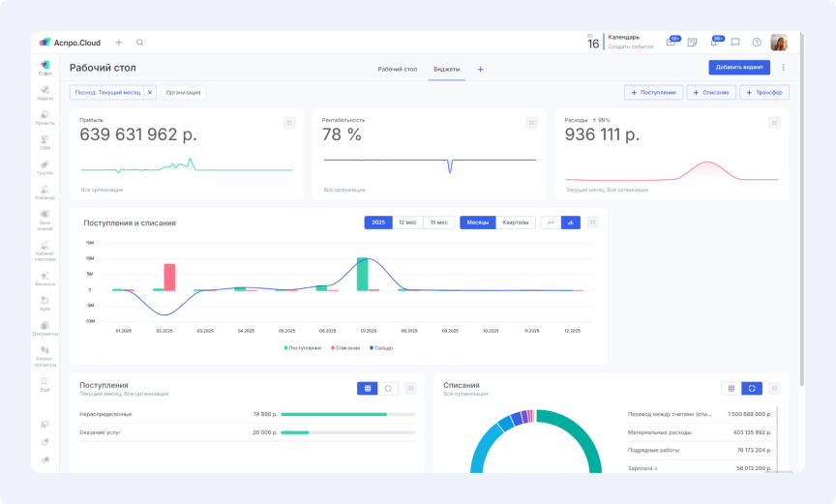Open the Организация filter dropdown
This screenshot has width=836, height=504.
pyautogui.click(x=183, y=93)
